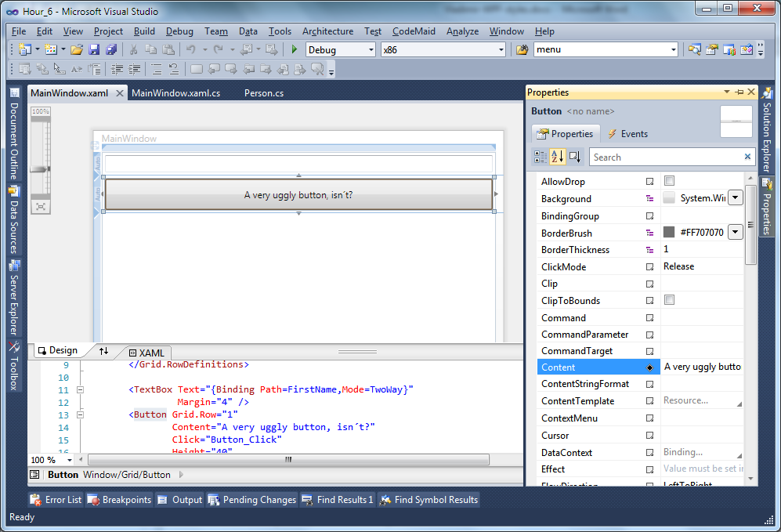781x532 pixels.
Task: Open the Background brush dropdown
Action: (736, 197)
